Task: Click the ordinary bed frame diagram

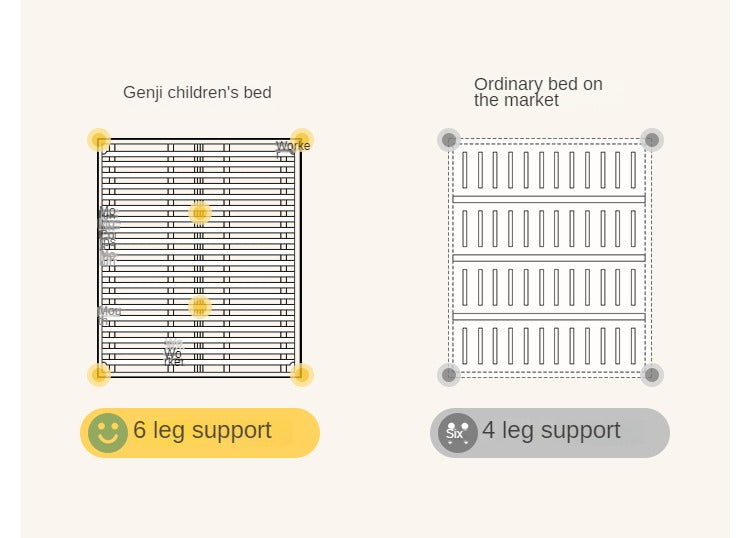Action: pos(550,258)
